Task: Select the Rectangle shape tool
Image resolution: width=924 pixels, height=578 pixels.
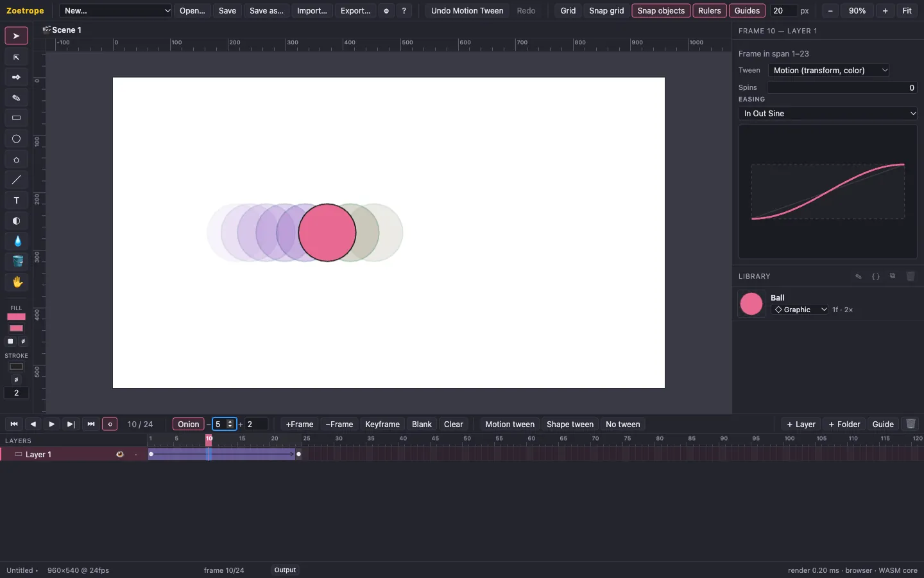Action: point(16,118)
